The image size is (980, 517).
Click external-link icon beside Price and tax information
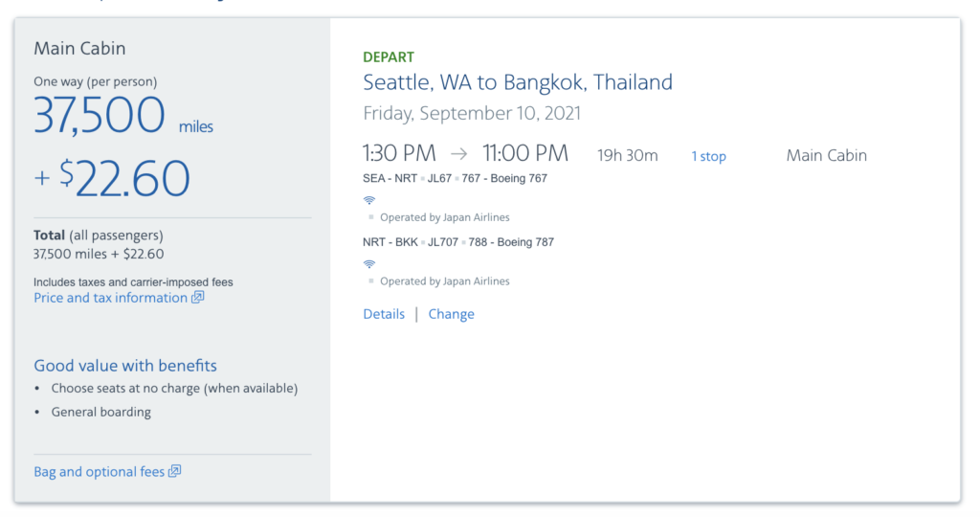pos(197,297)
